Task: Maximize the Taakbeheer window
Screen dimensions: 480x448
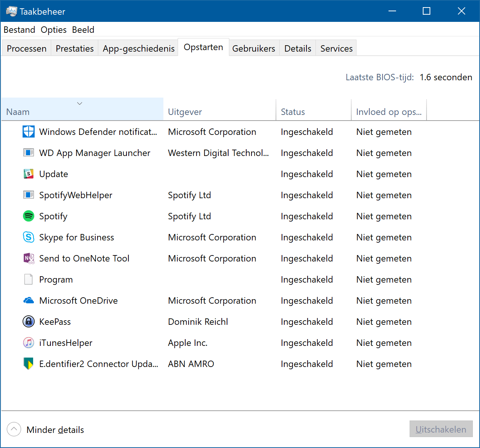Action: coord(427,11)
